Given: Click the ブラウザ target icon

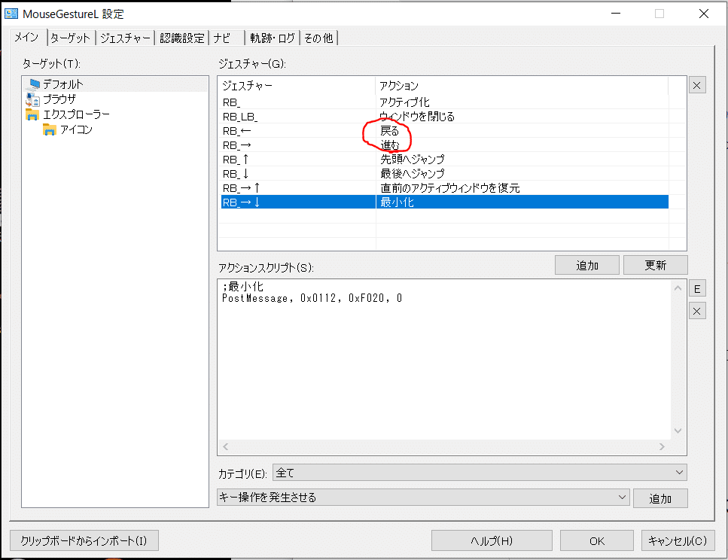Looking at the screenshot, I should (x=32, y=99).
